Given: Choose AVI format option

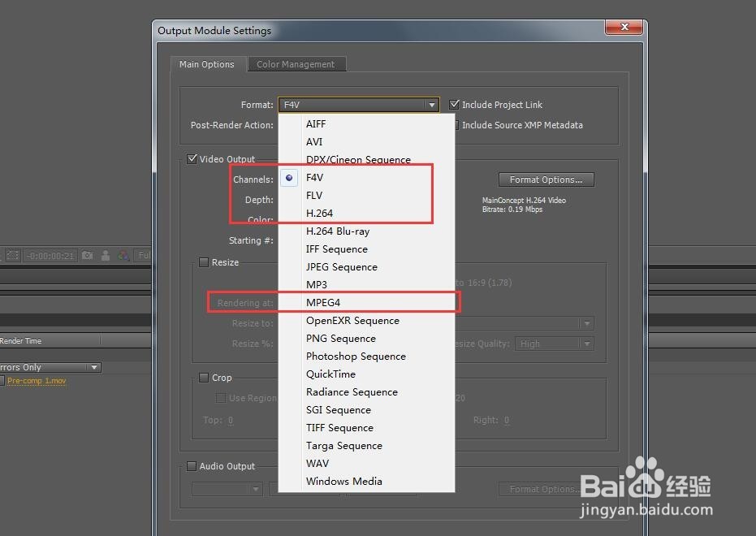Looking at the screenshot, I should 366,141.
